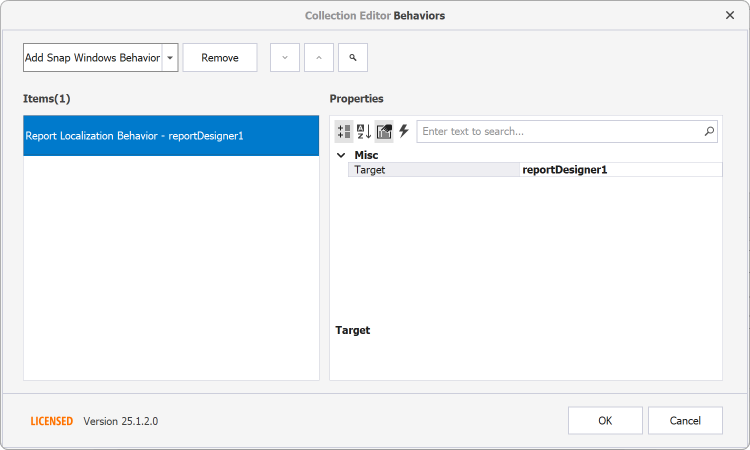This screenshot has height=450, width=750.
Task: Move selected item down with the down arrow
Action: [x=285, y=57]
